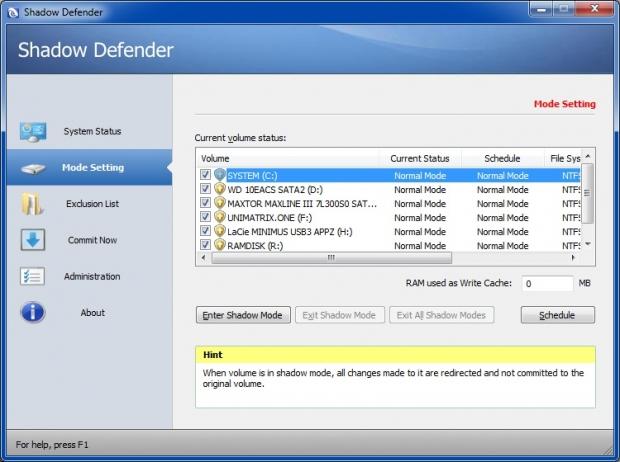Click the RAMDISK (R:) shield icon

coord(220,244)
